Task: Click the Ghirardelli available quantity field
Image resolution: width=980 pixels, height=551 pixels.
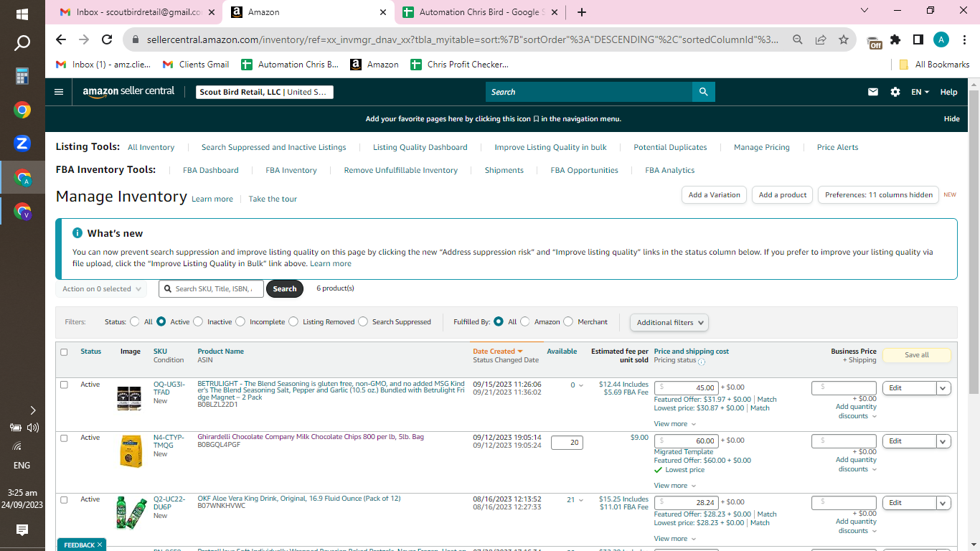Action: 567,443
